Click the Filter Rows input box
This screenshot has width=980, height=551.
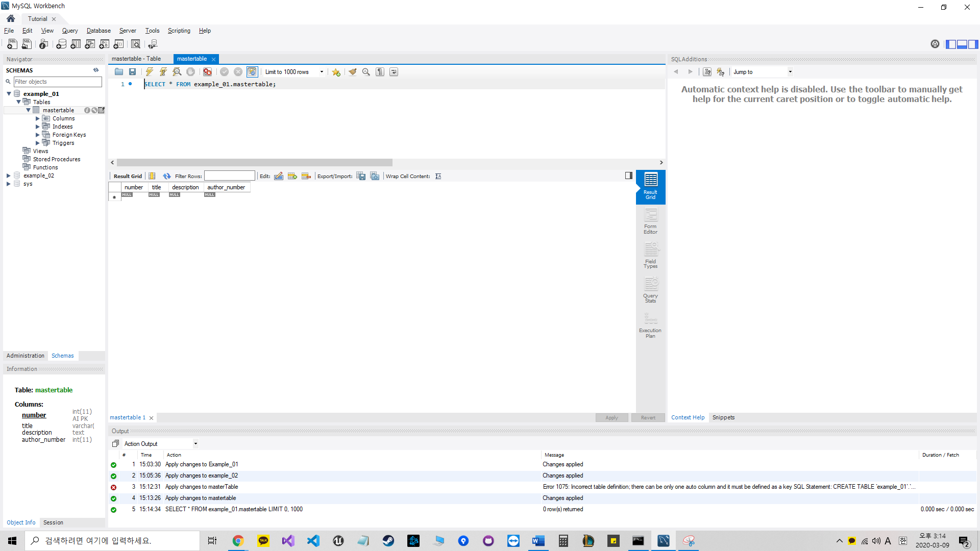click(x=229, y=176)
